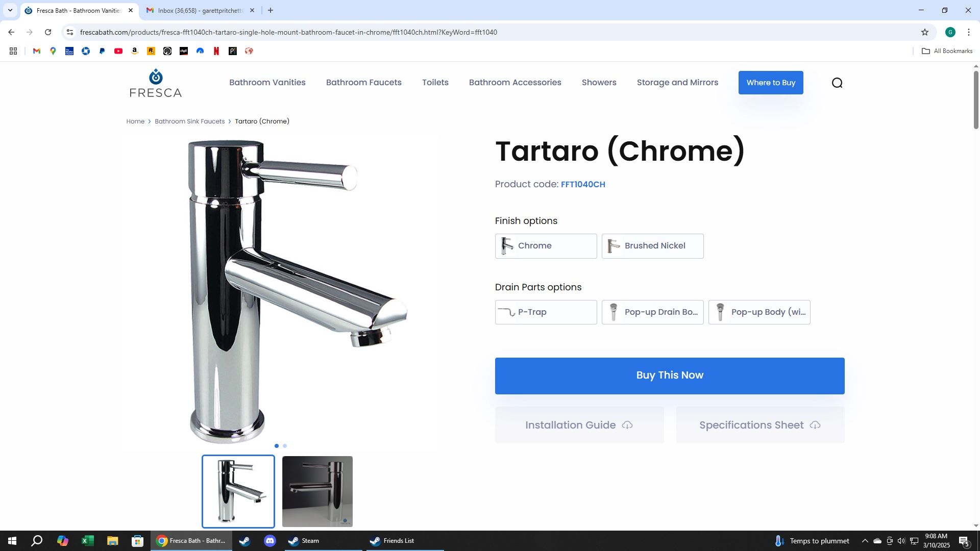Open Bathroom Vanities menu
Viewport: 980px width, 551px height.
click(267, 83)
